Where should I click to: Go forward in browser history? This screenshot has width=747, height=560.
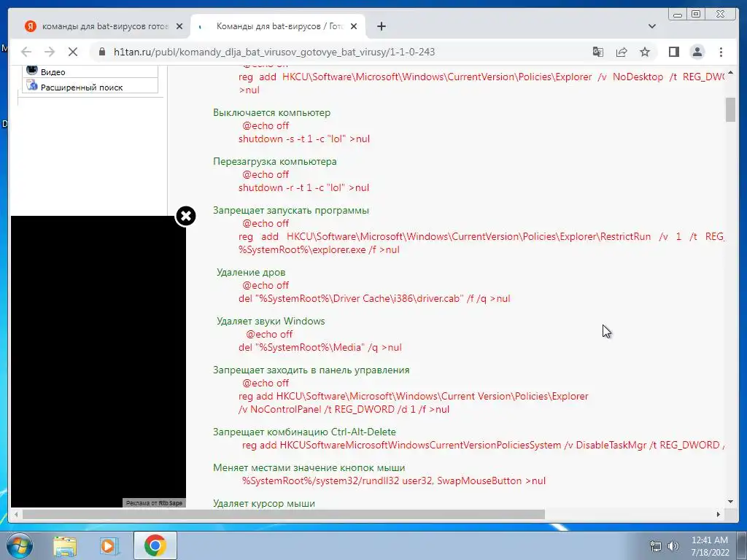point(50,52)
